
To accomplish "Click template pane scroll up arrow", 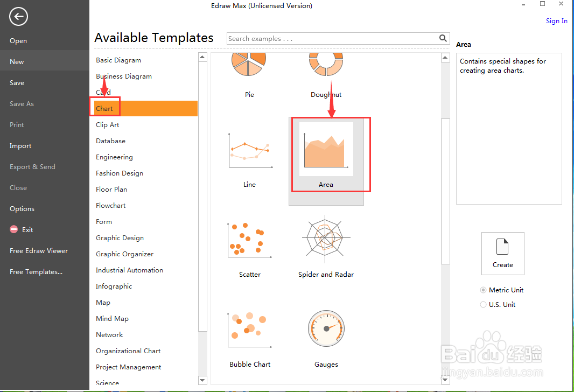I will tap(445, 58).
